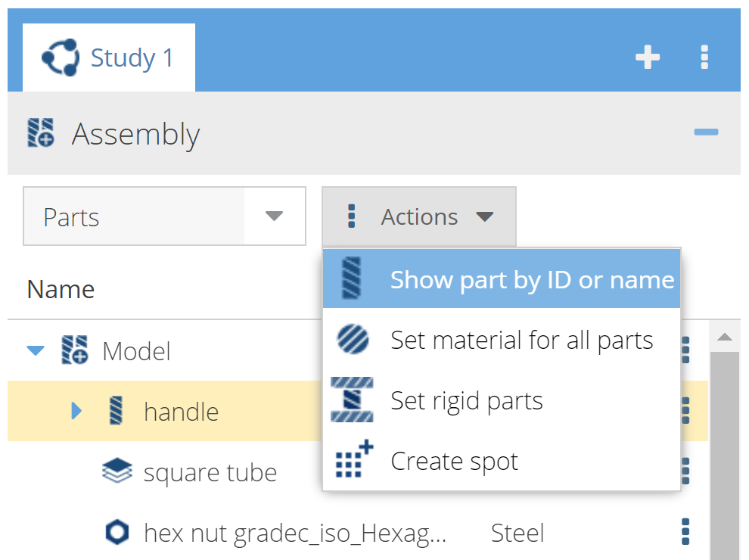Click the handle part icon
Image resolution: width=749 pixels, height=560 pixels.
117,411
